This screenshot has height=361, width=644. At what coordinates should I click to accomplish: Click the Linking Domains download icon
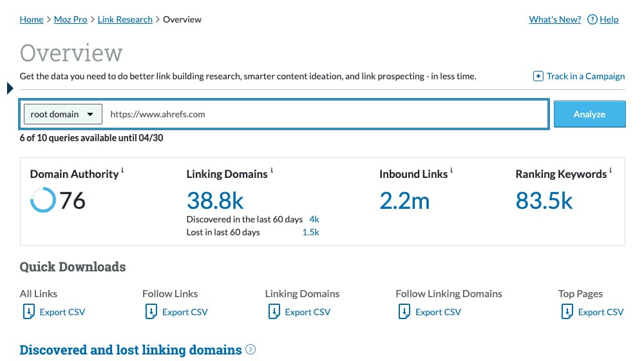click(x=274, y=311)
